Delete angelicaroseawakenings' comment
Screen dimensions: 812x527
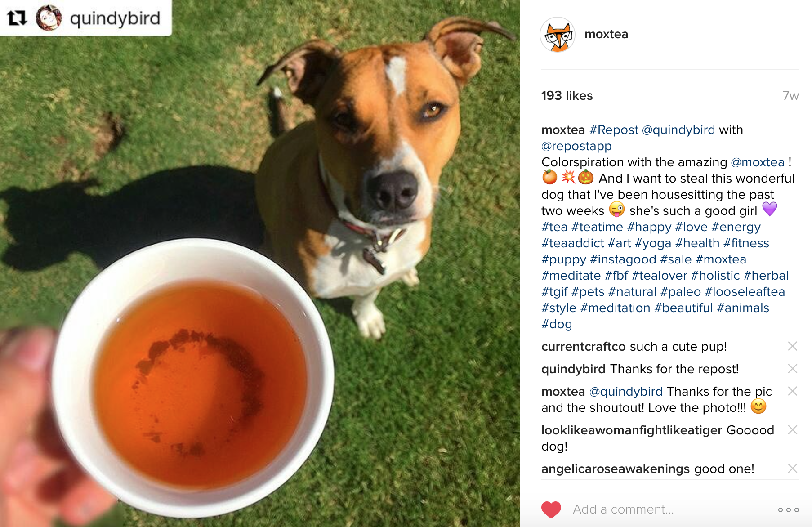tap(792, 468)
